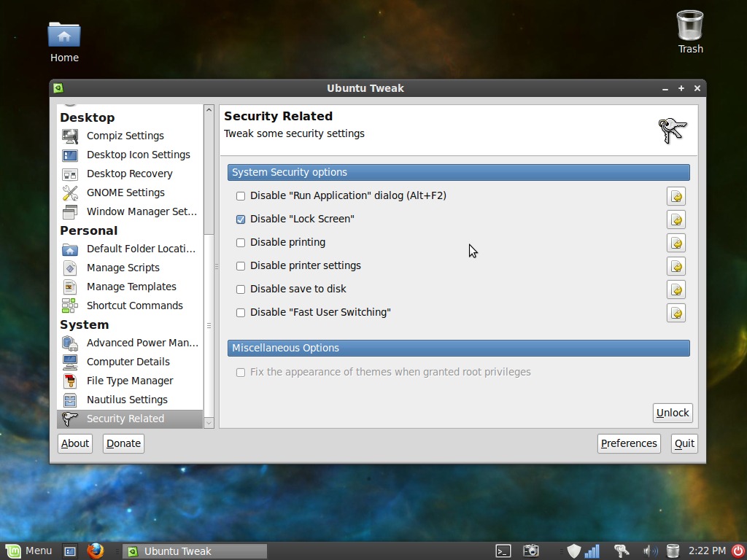Open Compiz Settings icon in sidebar

(70, 136)
